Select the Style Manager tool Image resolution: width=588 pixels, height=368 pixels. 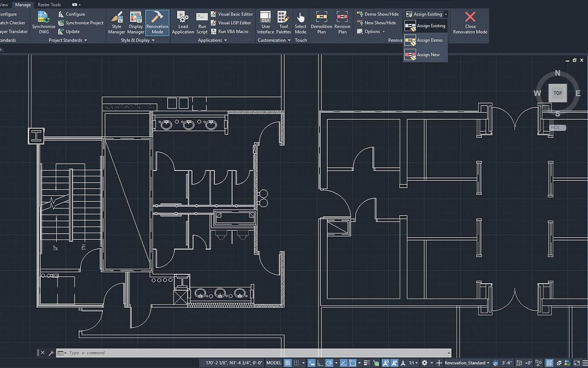pos(118,23)
